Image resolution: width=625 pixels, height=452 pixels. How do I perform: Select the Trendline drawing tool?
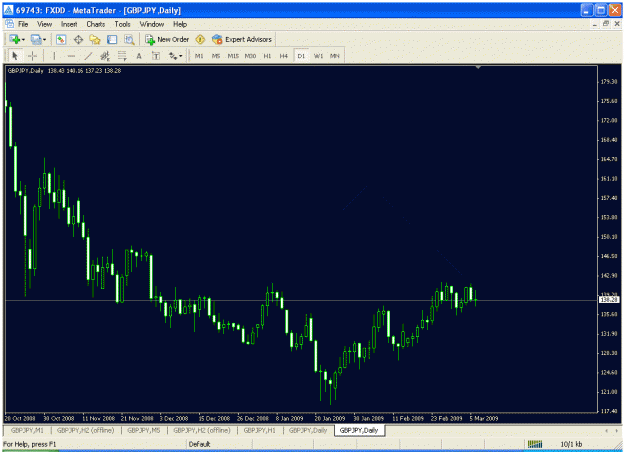(88, 56)
